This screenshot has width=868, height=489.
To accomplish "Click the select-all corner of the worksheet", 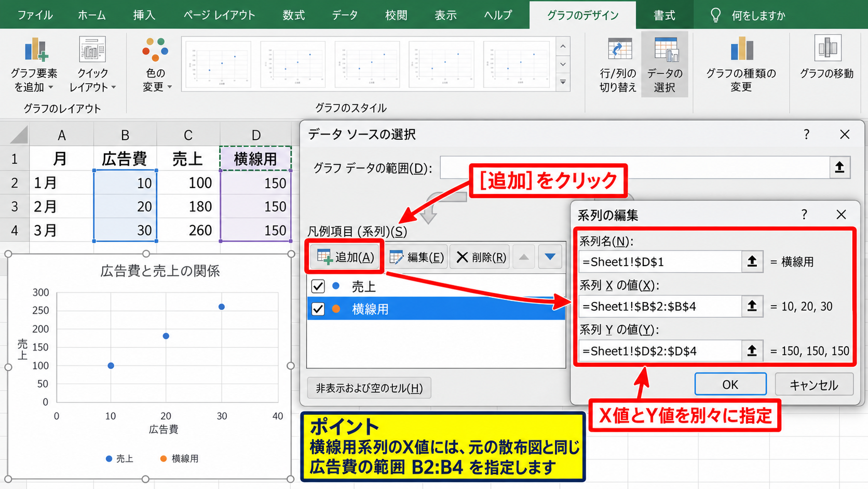I will click(18, 135).
